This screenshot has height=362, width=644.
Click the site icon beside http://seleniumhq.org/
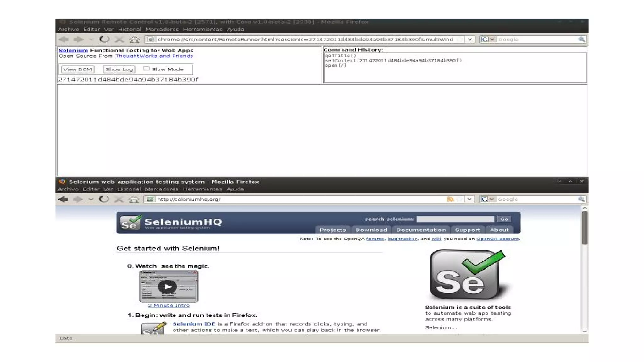click(150, 199)
